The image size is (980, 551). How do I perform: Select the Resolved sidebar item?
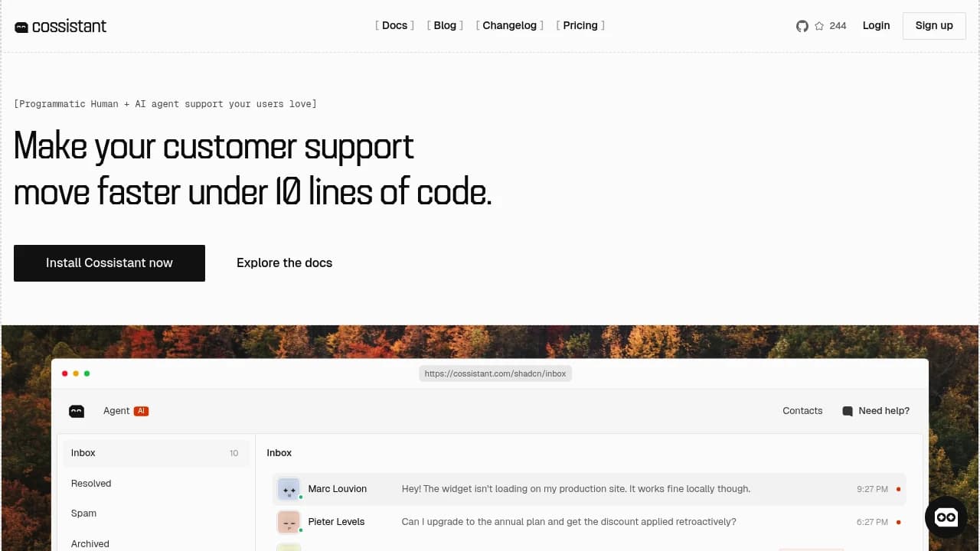pyautogui.click(x=156, y=484)
